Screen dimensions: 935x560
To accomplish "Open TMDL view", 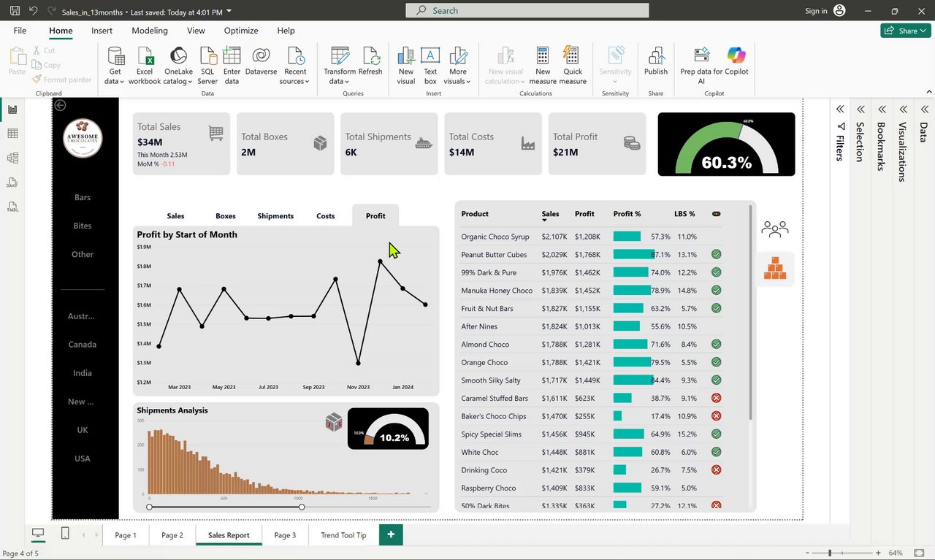I will 12,207.
